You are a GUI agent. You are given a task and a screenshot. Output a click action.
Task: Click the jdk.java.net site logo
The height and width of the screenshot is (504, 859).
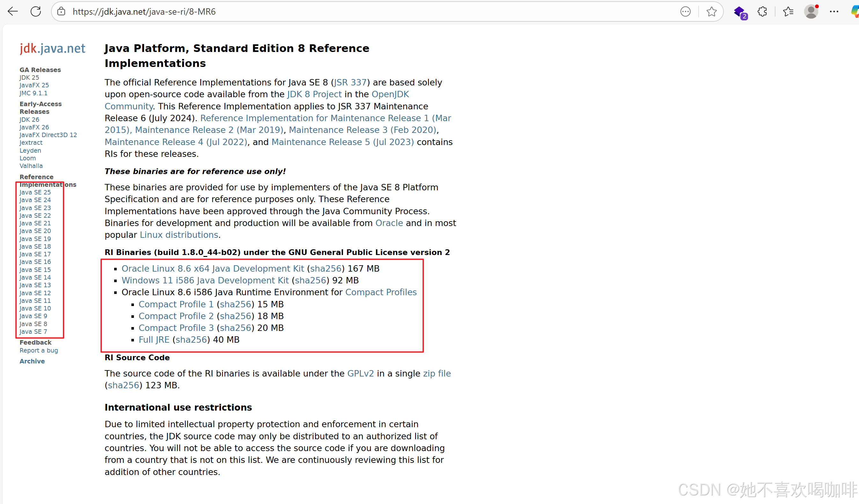(53, 48)
